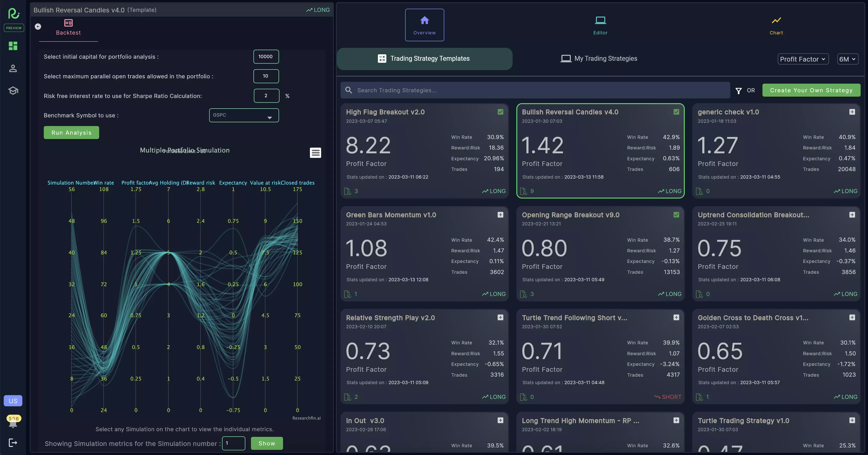
Task: Add Green Bars Momentum v1.0 via plus box
Action: pos(500,215)
